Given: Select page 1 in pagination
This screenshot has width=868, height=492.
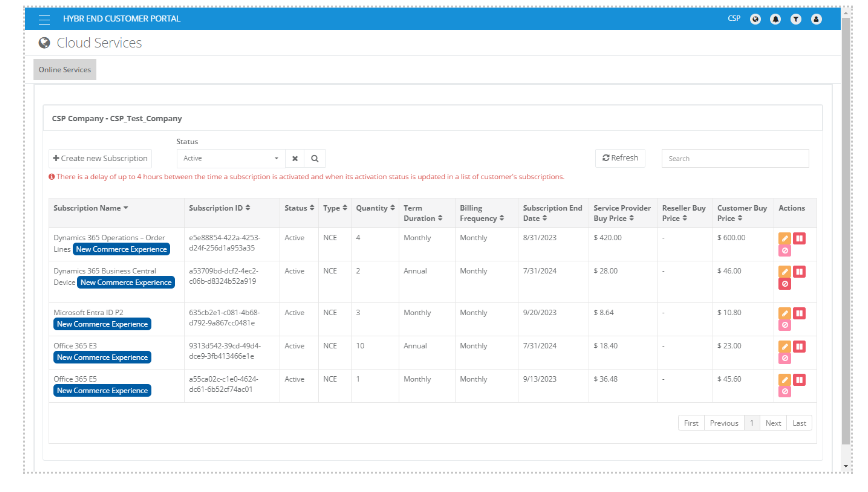Looking at the screenshot, I should [x=752, y=423].
